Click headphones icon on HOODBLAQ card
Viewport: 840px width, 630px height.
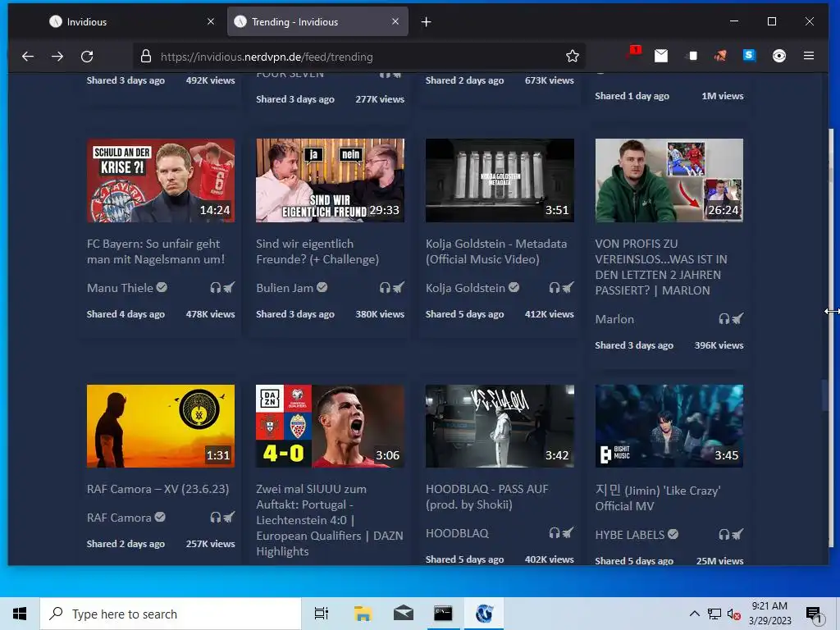tap(555, 533)
